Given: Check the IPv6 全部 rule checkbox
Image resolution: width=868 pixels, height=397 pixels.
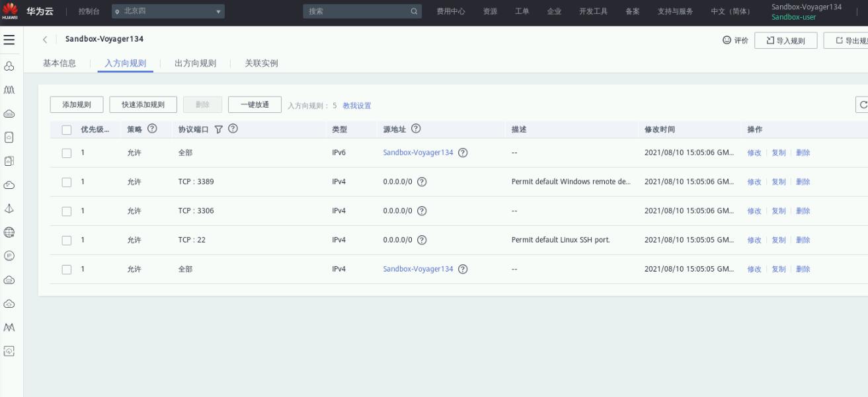Looking at the screenshot, I should point(66,153).
